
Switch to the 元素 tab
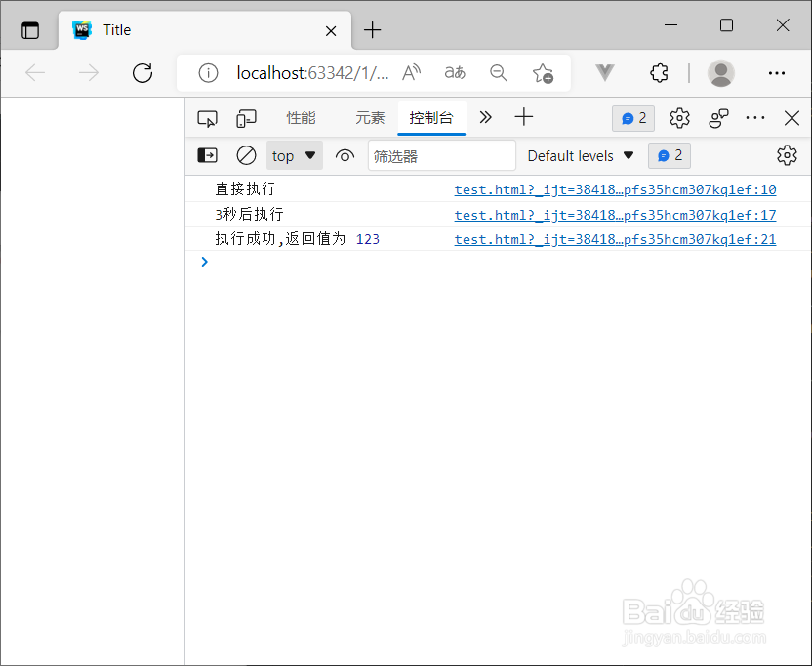[370, 117]
